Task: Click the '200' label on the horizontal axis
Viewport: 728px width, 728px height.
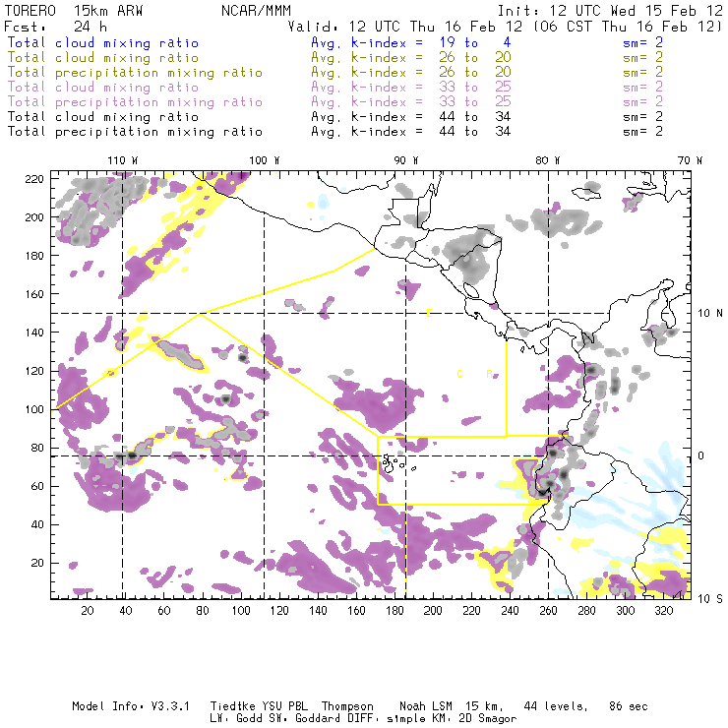Action: pos(433,611)
